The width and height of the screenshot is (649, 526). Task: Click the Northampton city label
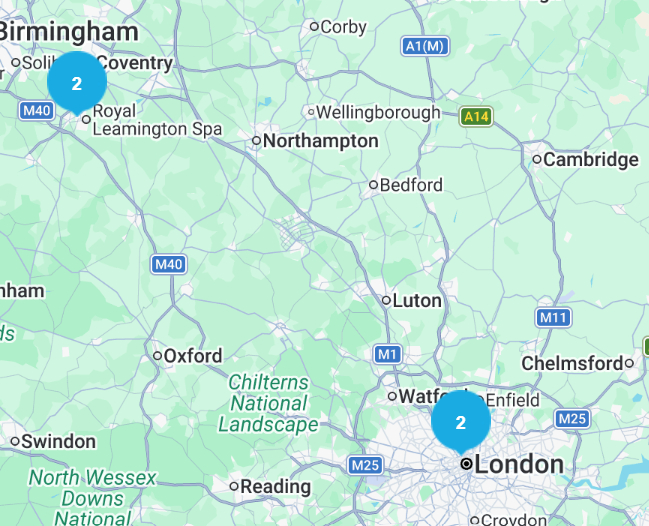point(321,141)
